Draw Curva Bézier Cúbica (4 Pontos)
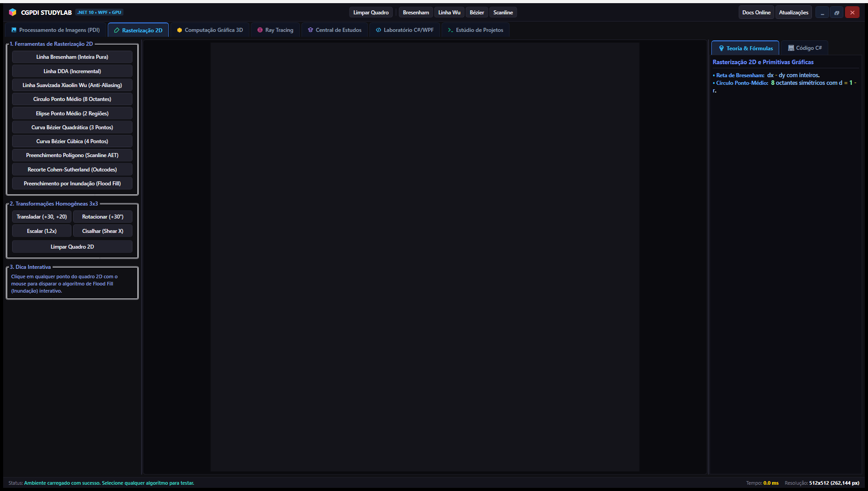868x491 pixels. [x=72, y=141]
